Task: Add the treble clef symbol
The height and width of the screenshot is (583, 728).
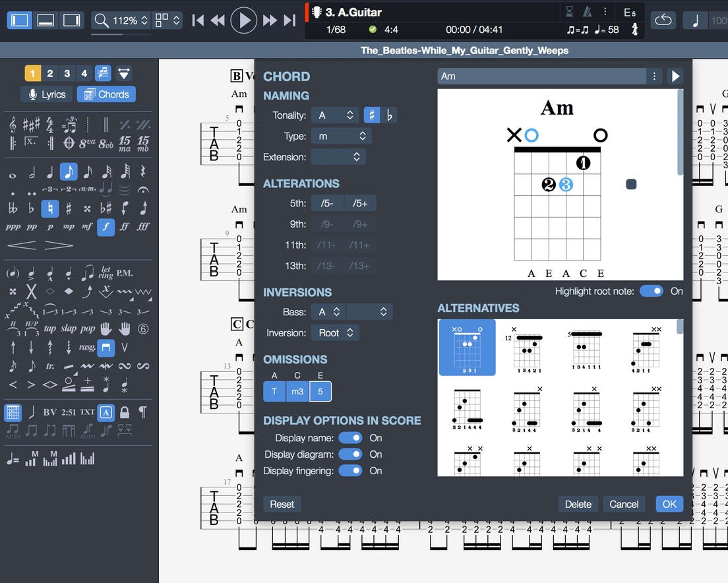Action: pos(13,125)
